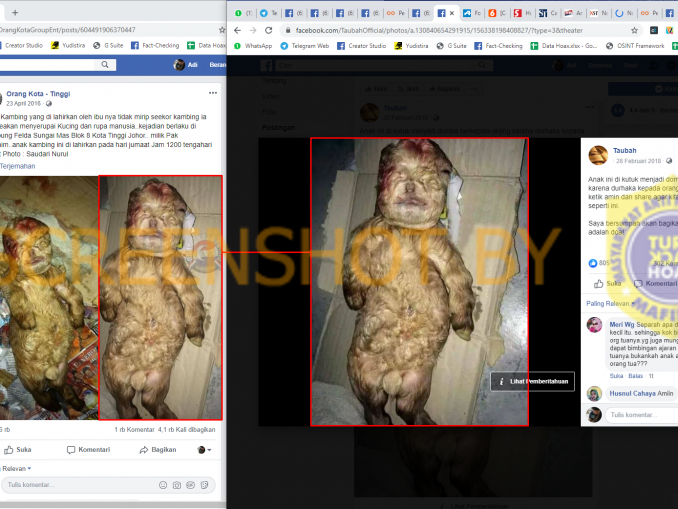Click left window Facebook search field
This screenshot has height=509, width=678.
(x=47, y=65)
